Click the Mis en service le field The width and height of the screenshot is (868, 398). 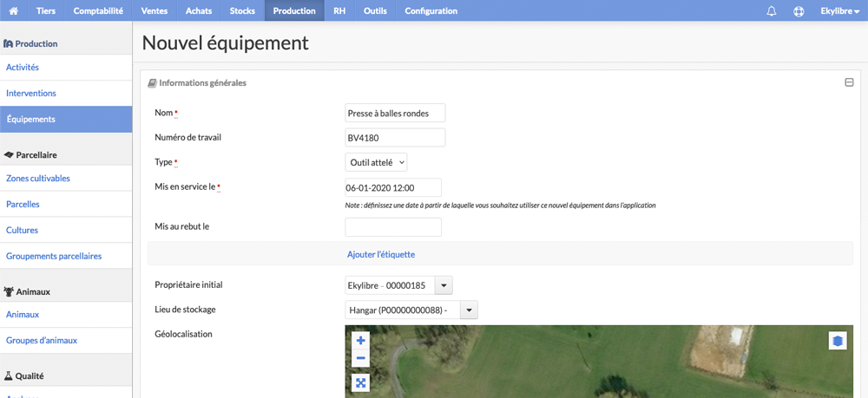click(393, 187)
